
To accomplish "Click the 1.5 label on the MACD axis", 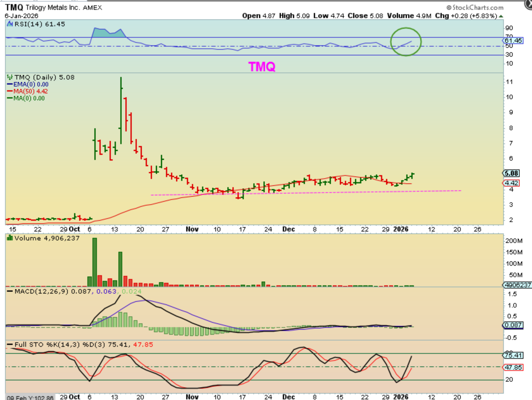I will click(512, 294).
